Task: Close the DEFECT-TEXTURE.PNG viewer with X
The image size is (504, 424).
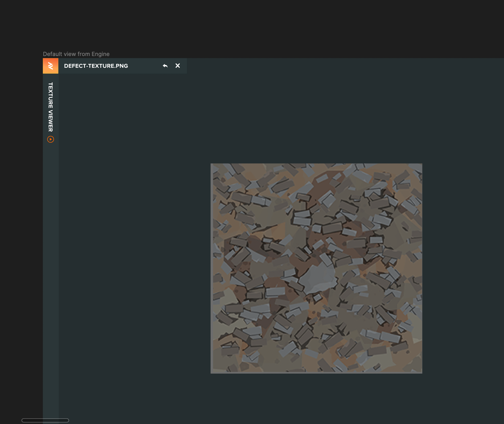Action: tap(178, 66)
